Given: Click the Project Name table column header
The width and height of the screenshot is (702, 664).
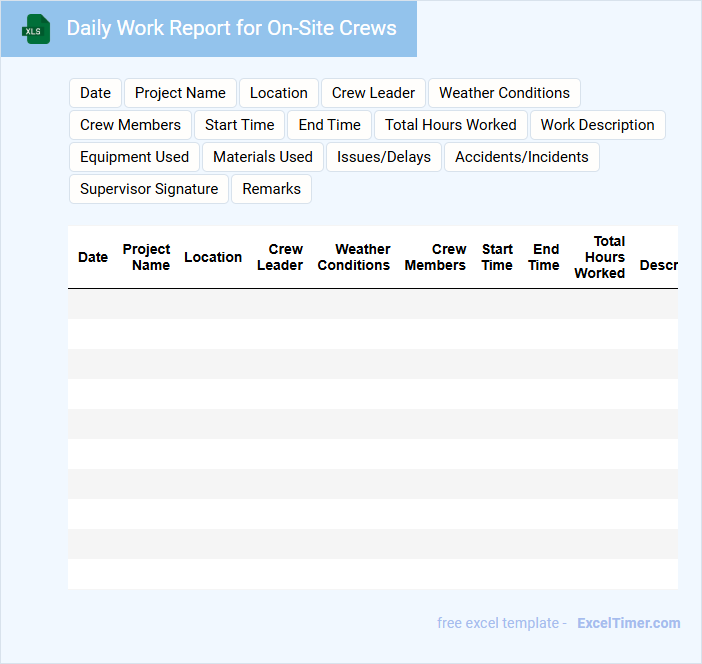Looking at the screenshot, I should (146, 257).
